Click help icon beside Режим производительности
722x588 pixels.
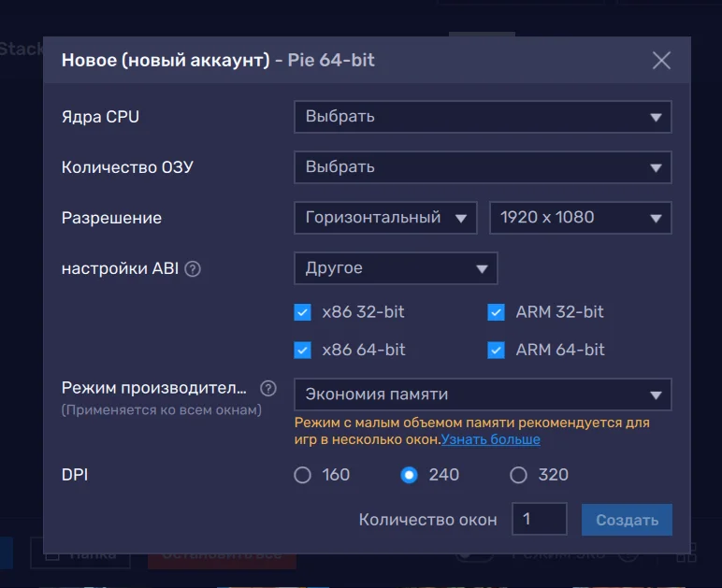[268, 388]
